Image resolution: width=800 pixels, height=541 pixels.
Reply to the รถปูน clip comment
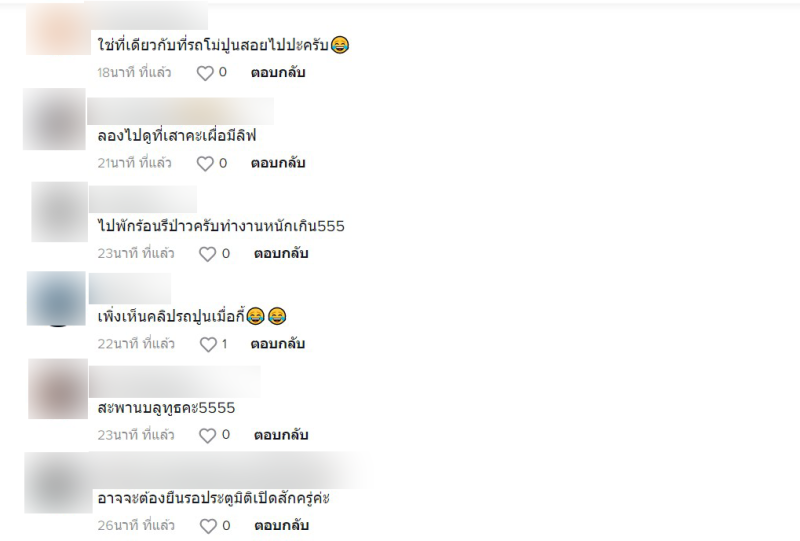[278, 344]
